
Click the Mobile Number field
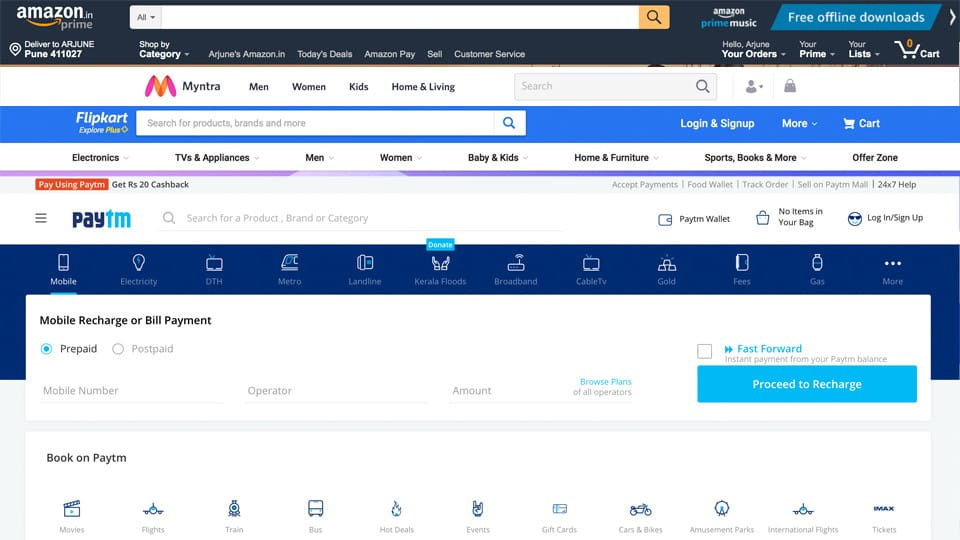[132, 391]
